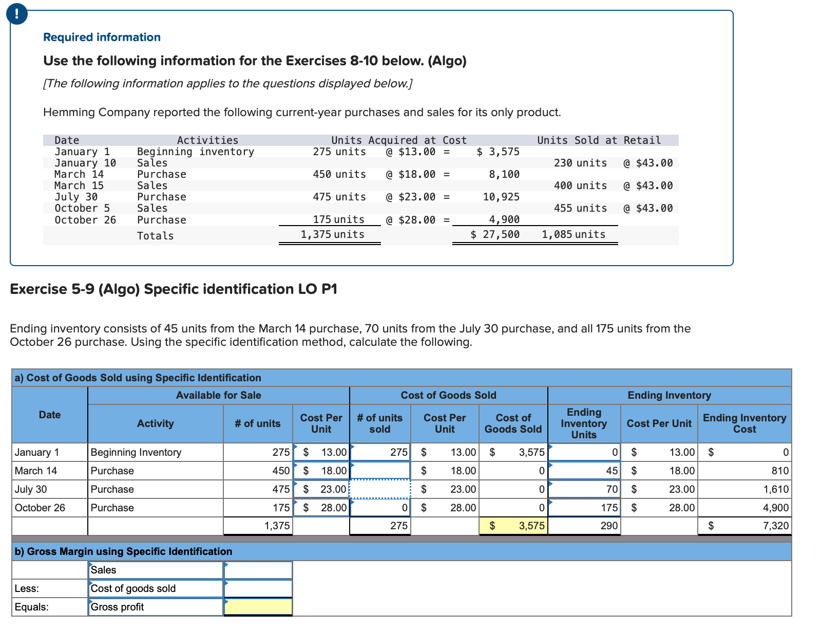
Task: Select January 1 ending inventory units cell
Action: [x=584, y=452]
